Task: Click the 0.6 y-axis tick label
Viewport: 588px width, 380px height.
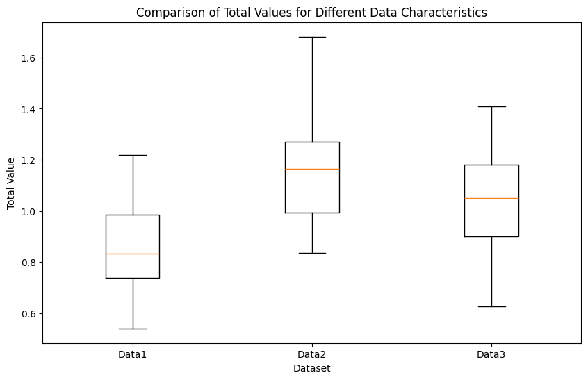Action: (x=26, y=314)
